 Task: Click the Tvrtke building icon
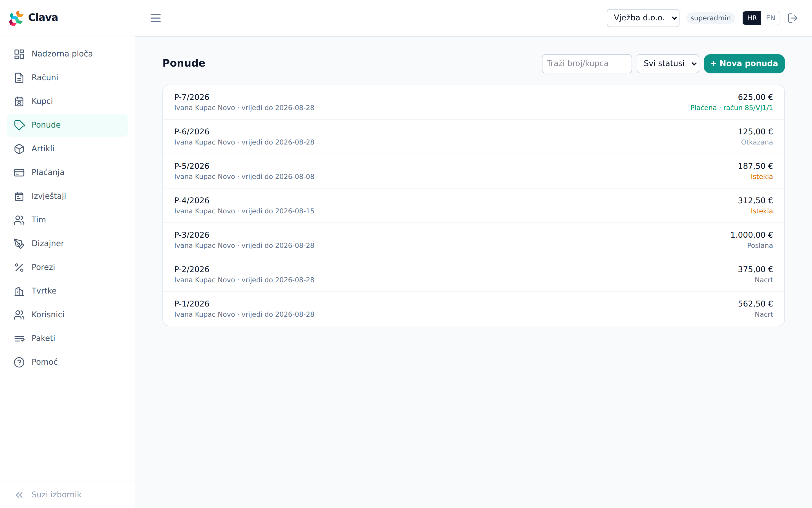pyautogui.click(x=19, y=291)
